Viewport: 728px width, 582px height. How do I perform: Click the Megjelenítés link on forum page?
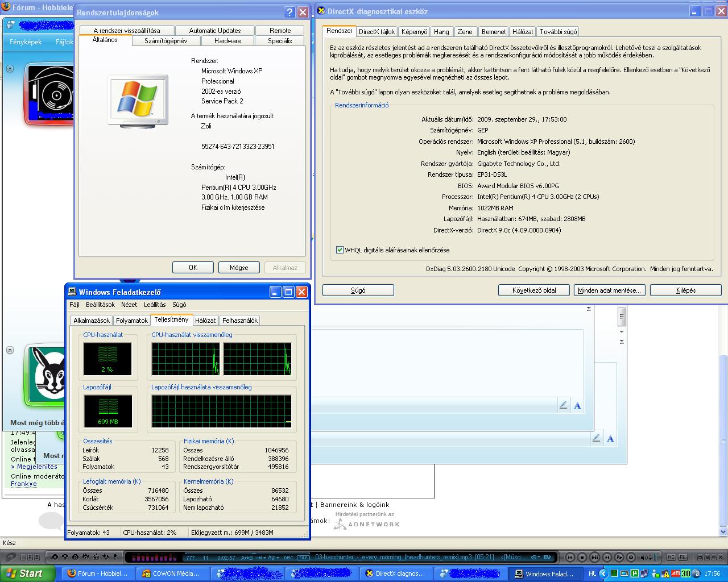click(37, 467)
